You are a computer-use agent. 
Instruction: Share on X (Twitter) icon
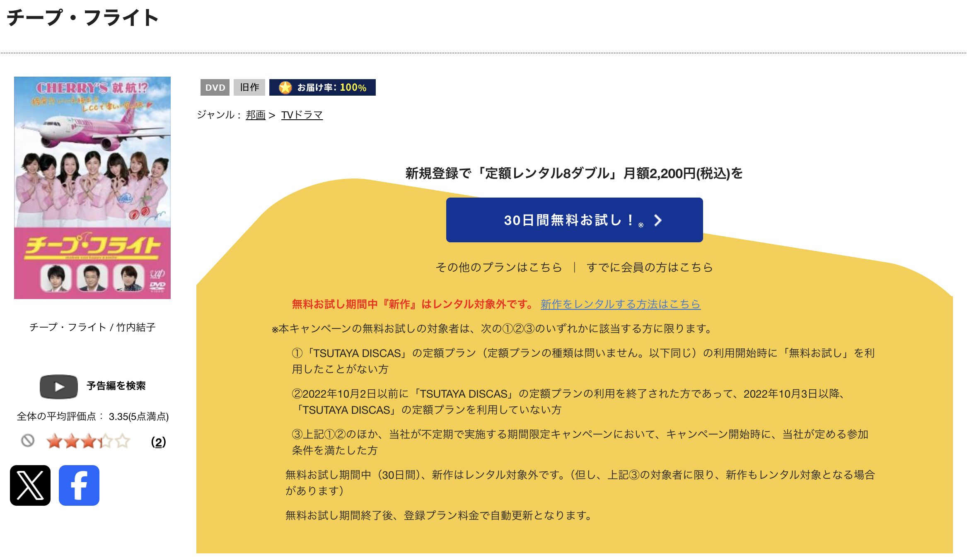(x=30, y=485)
